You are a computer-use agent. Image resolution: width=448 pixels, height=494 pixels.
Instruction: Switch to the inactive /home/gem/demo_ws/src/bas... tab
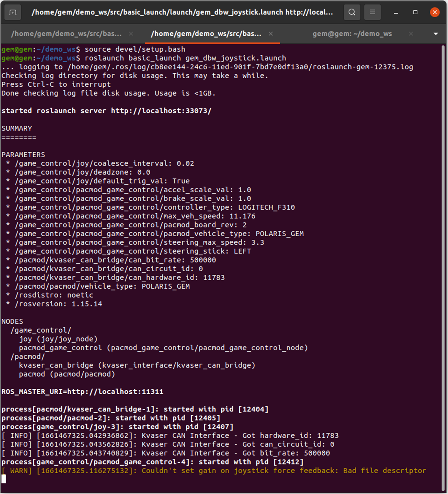(x=66, y=34)
